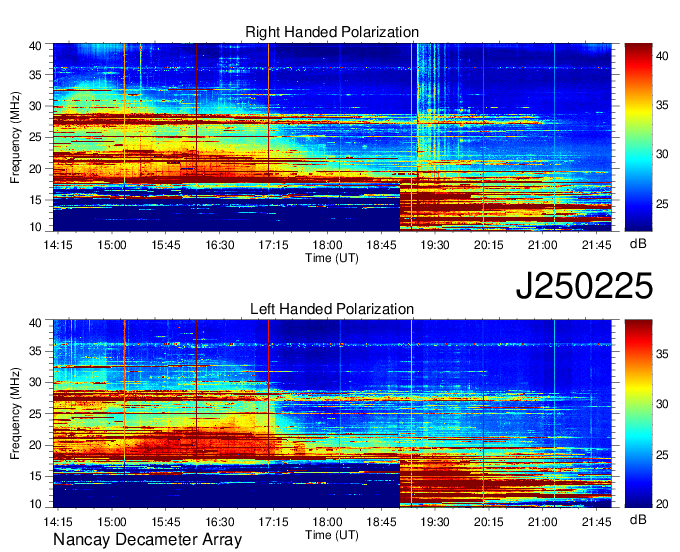
Task: Select the J250225 observation label
Action: click(584, 286)
